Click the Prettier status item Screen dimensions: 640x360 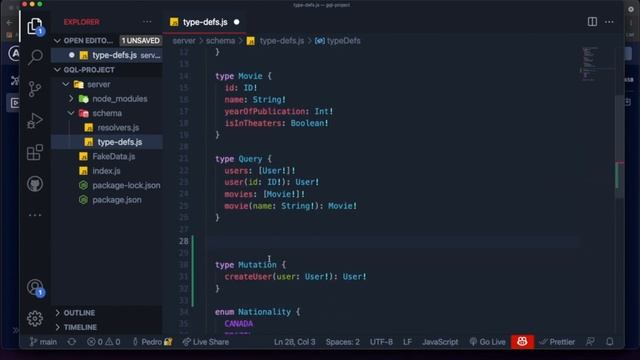click(x=557, y=342)
